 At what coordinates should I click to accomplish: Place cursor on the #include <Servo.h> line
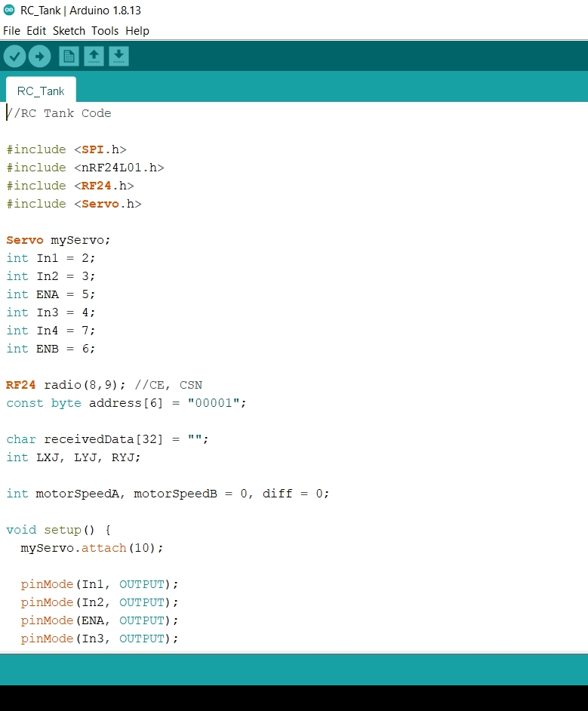click(x=74, y=204)
